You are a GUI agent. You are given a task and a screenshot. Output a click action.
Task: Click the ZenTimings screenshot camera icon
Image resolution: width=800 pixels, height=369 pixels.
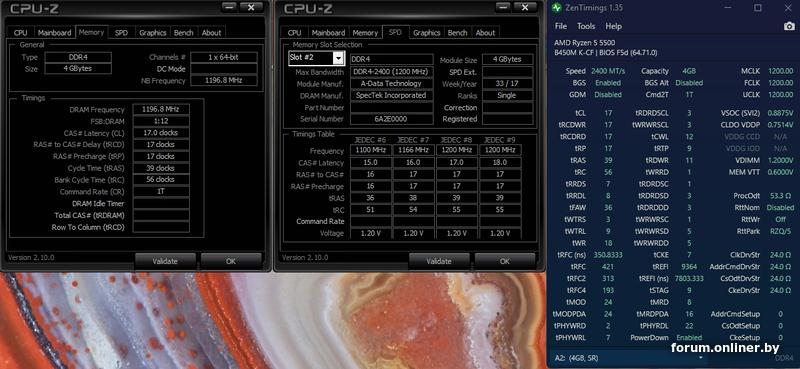pyautogui.click(x=789, y=26)
